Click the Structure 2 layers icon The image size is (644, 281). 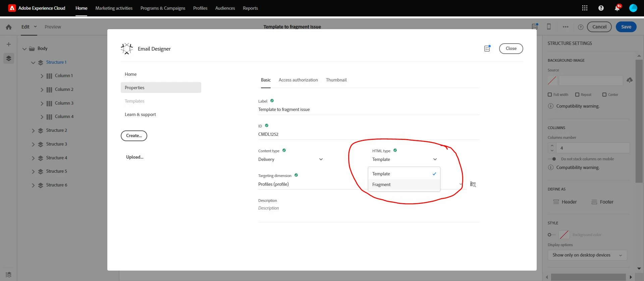click(41, 130)
